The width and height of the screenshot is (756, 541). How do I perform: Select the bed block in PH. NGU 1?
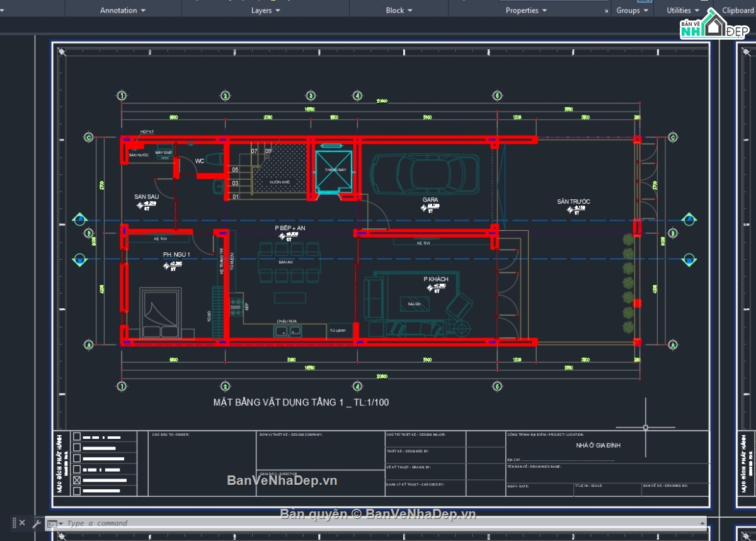(161, 313)
